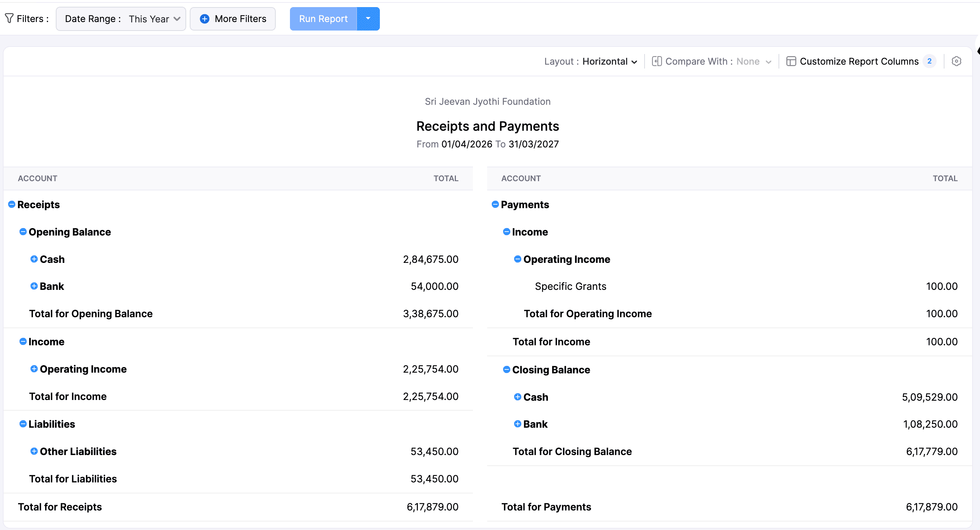Click the Sri Jeevan Jyothi Foundation title

pyautogui.click(x=488, y=102)
